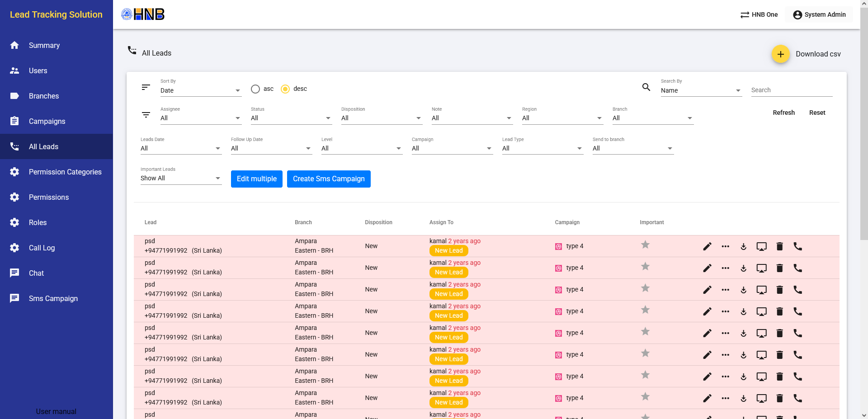This screenshot has width=868, height=419.
Task: Click the phone call icon in sixth lead row
Action: click(797, 355)
